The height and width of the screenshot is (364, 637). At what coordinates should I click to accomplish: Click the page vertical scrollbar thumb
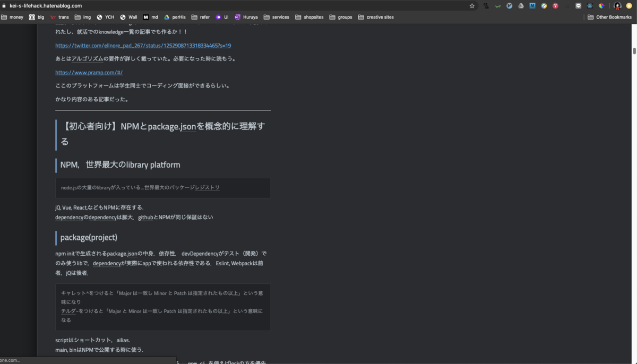click(634, 51)
